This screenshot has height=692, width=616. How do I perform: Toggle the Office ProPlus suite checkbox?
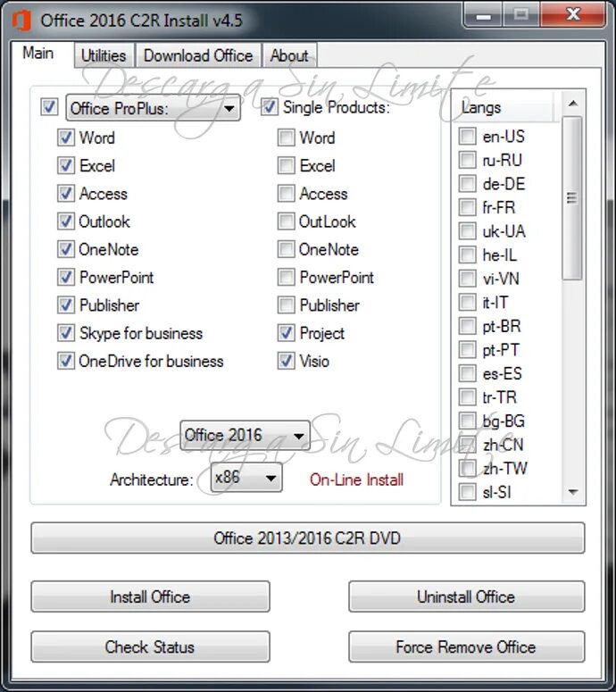tap(49, 107)
